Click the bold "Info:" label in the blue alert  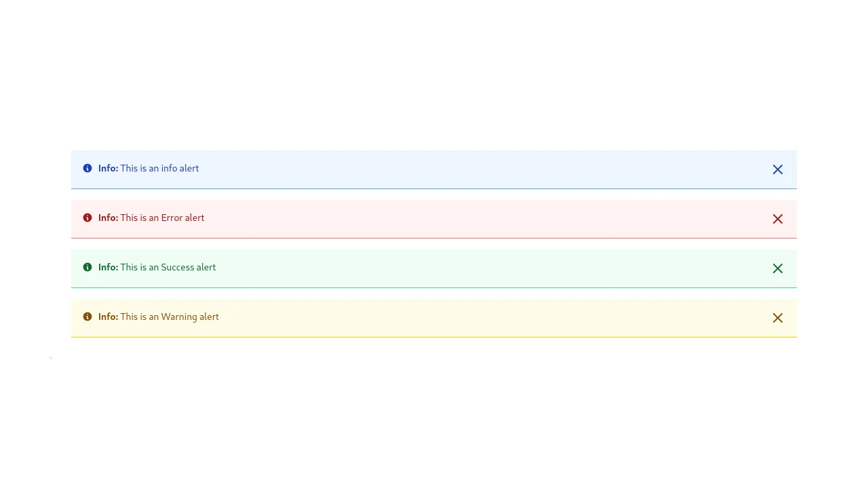[108, 168]
